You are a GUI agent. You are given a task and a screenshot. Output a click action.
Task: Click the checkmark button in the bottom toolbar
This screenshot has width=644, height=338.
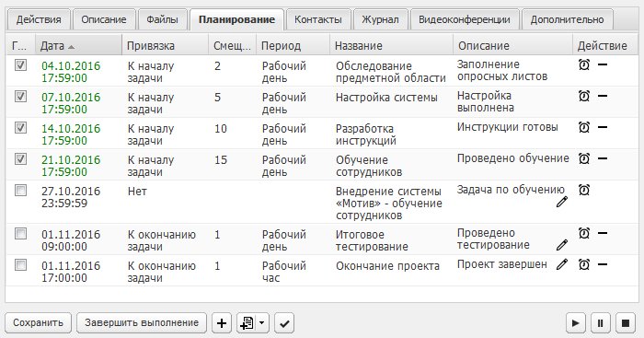coord(284,322)
